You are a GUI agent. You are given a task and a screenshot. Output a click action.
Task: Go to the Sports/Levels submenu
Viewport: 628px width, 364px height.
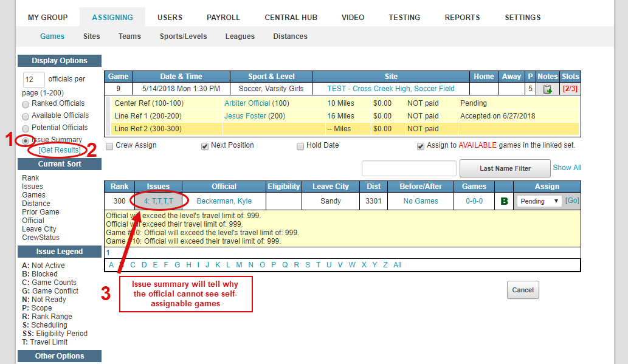click(183, 36)
